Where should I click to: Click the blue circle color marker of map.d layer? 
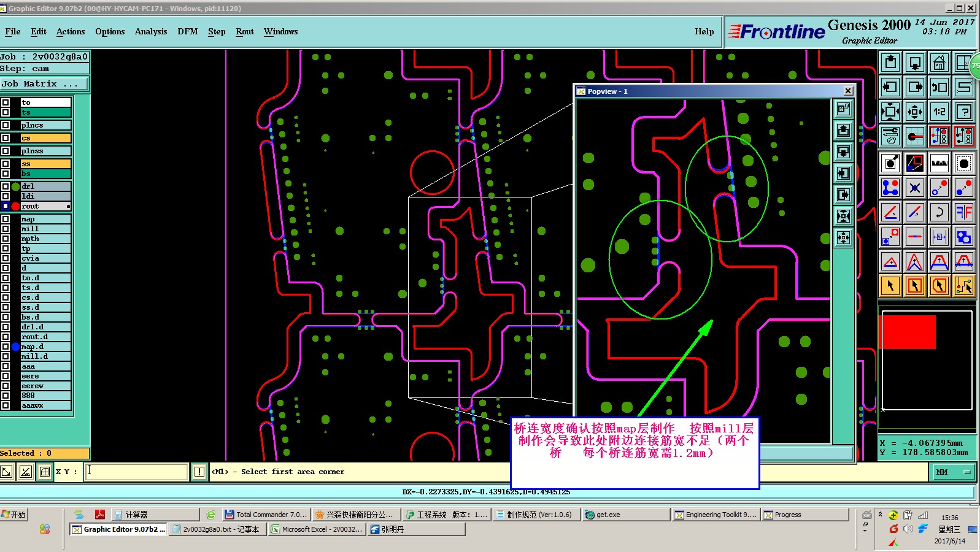tap(16, 347)
